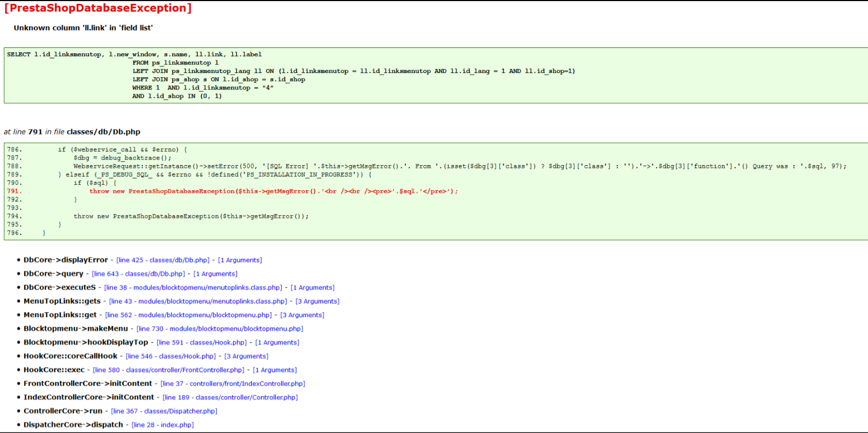Open 'line 425 - classes/db/Db.php' link
868x433 pixels.
[x=163, y=260]
